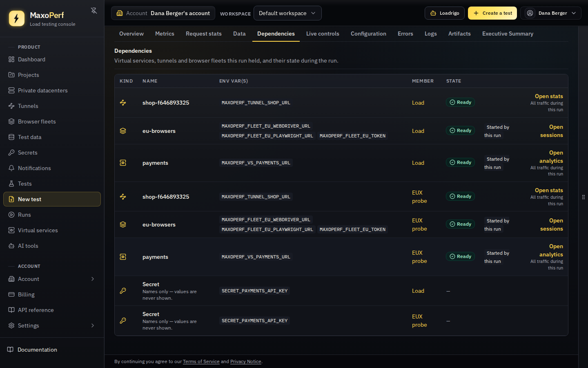Switch to Data tab
This screenshot has height=368, width=588.
(239, 34)
